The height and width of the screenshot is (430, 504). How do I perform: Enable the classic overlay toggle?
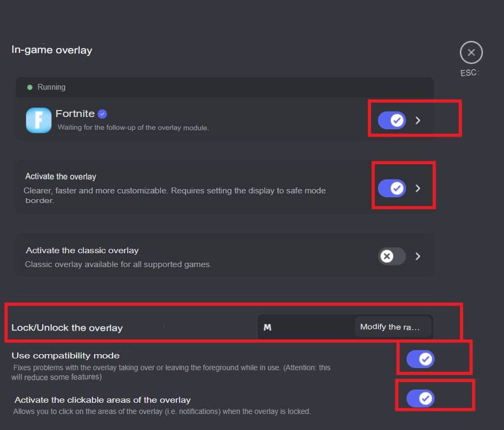pyautogui.click(x=392, y=256)
